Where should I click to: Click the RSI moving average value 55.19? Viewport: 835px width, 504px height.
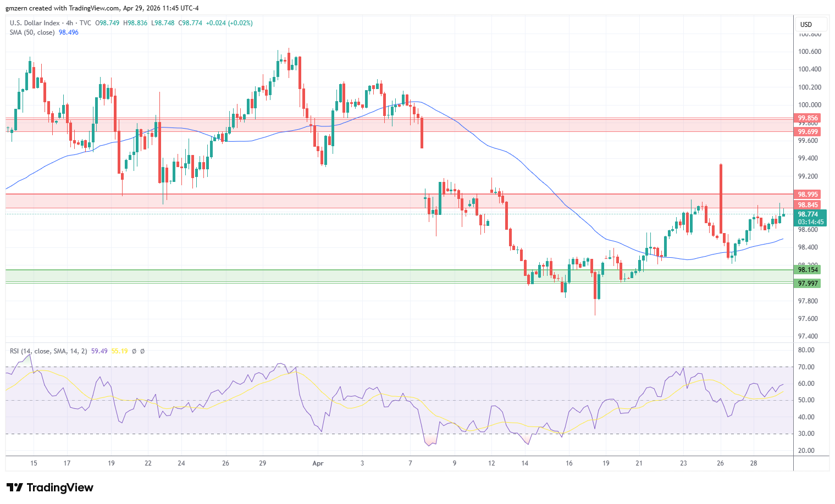[120, 351]
